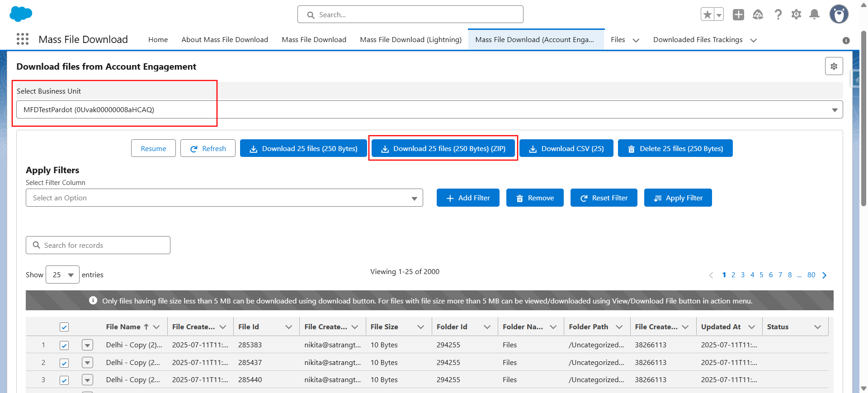The height and width of the screenshot is (393, 868).
Task: Click the global Search box
Action: click(410, 14)
